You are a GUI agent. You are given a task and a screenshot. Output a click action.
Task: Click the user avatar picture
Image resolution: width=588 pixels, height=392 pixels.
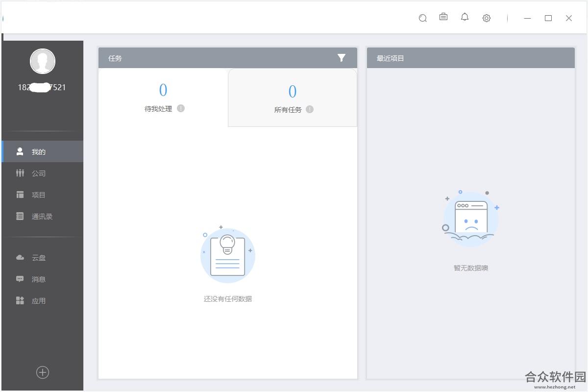coord(43,61)
